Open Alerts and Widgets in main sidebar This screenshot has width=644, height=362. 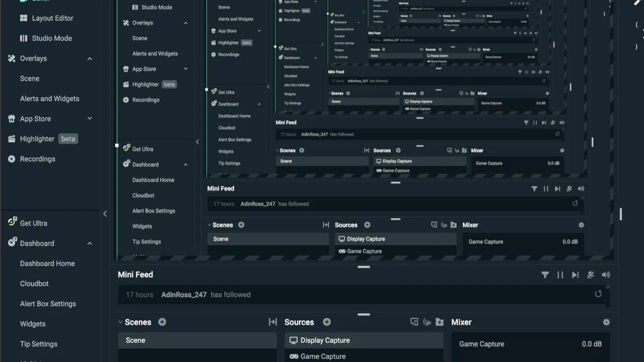[50, 99]
